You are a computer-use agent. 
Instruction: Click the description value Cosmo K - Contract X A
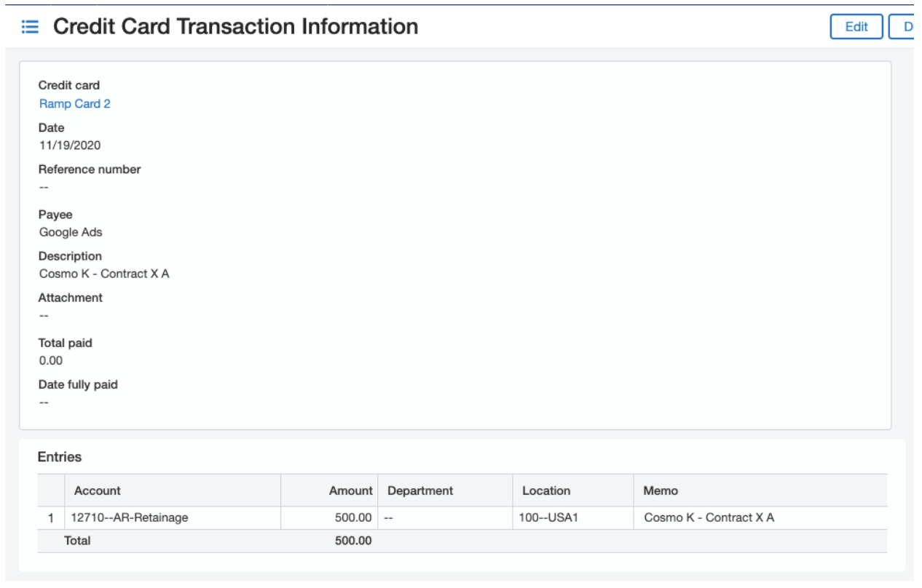coord(104,274)
